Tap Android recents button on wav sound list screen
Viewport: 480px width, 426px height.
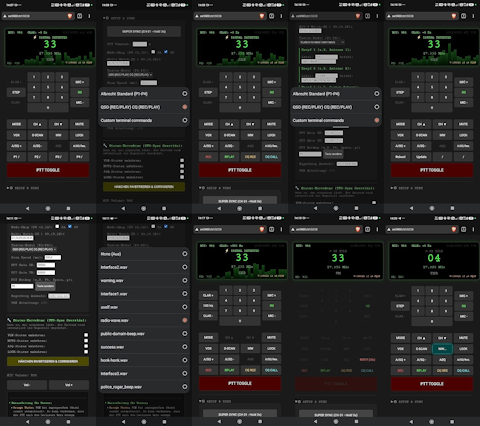pos(164,421)
